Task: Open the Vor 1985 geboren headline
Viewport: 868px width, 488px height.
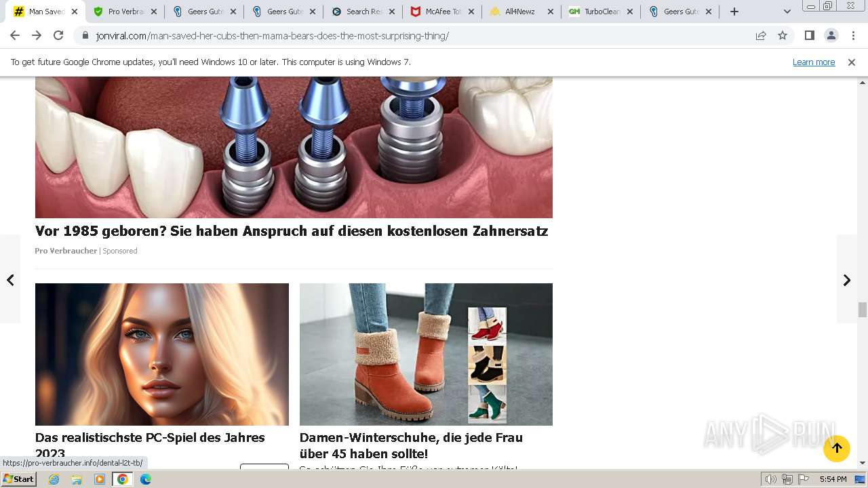Action: [x=292, y=231]
